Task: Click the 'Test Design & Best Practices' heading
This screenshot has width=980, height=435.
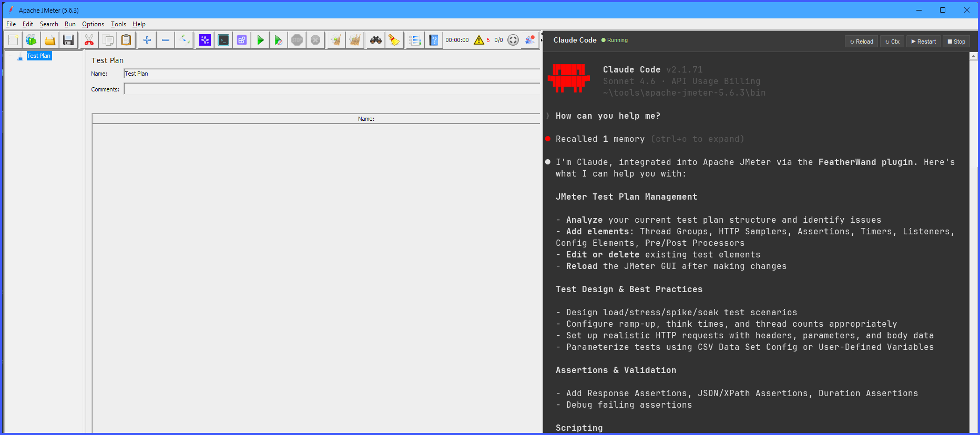Action: point(629,289)
